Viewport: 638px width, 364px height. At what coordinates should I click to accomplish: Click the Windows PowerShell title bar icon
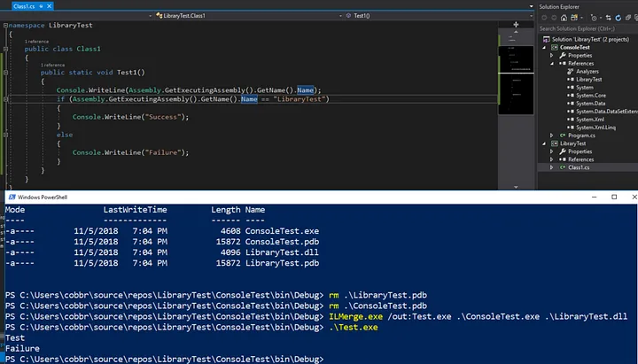tap(12, 197)
